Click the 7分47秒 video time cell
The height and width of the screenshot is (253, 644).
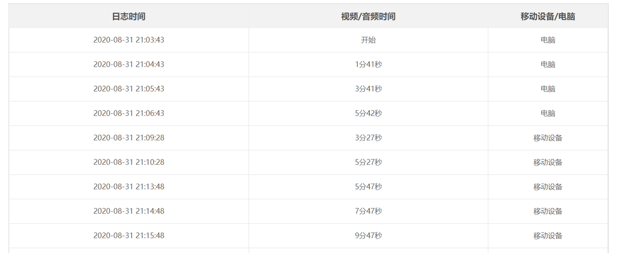[x=368, y=211]
